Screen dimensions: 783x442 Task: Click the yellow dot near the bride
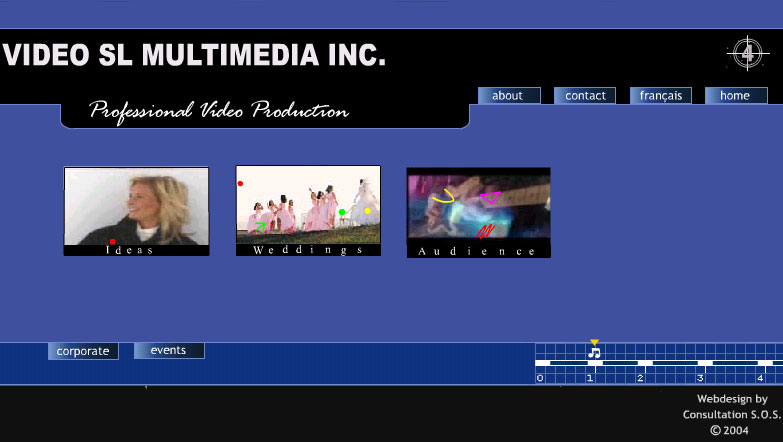(368, 211)
